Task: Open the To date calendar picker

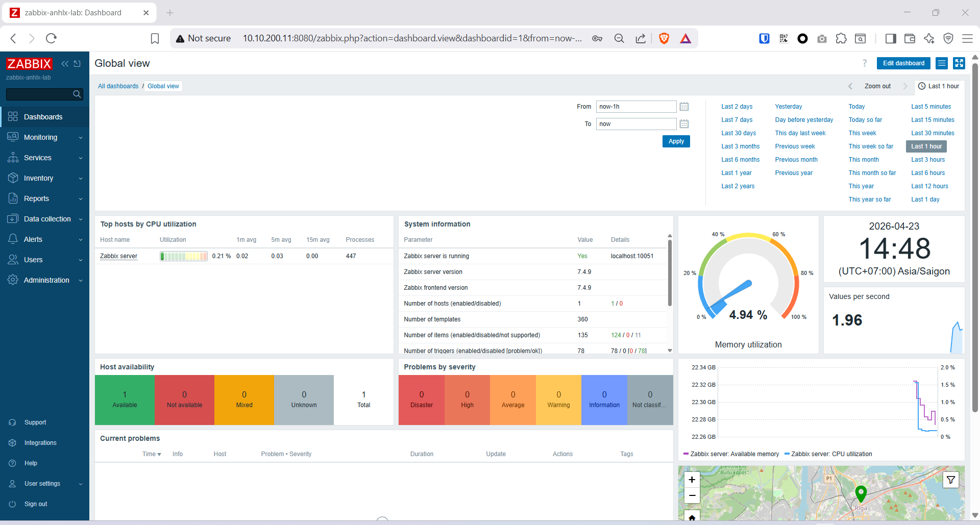Action: tap(684, 124)
